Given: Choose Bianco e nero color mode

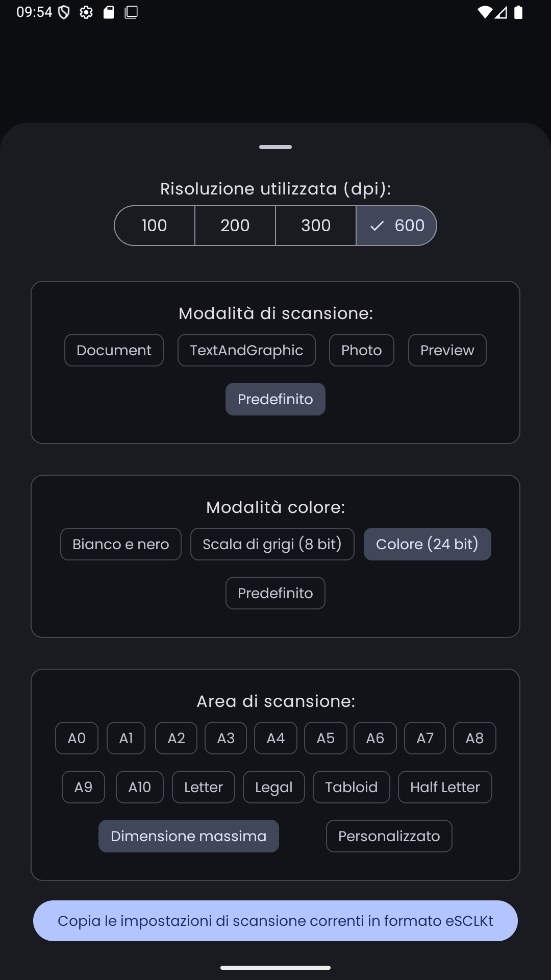Looking at the screenshot, I should 121,544.
